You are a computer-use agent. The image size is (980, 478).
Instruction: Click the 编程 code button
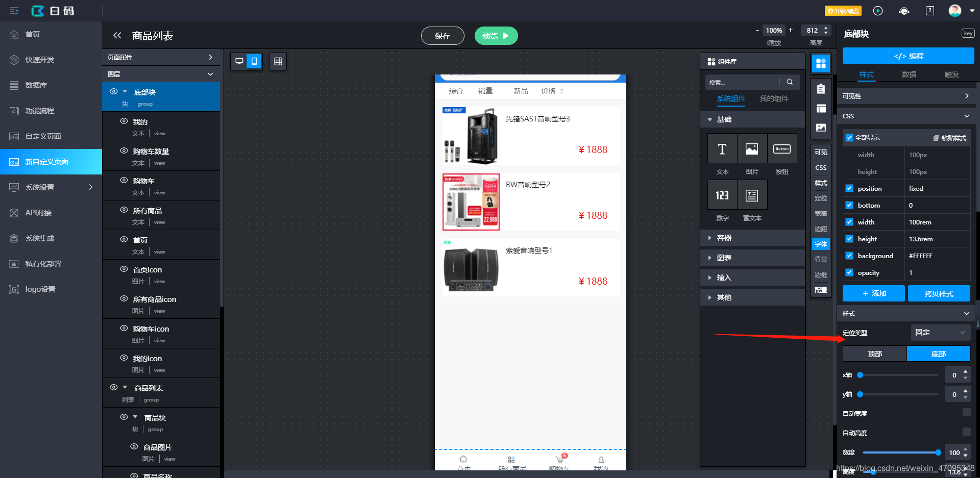point(908,56)
